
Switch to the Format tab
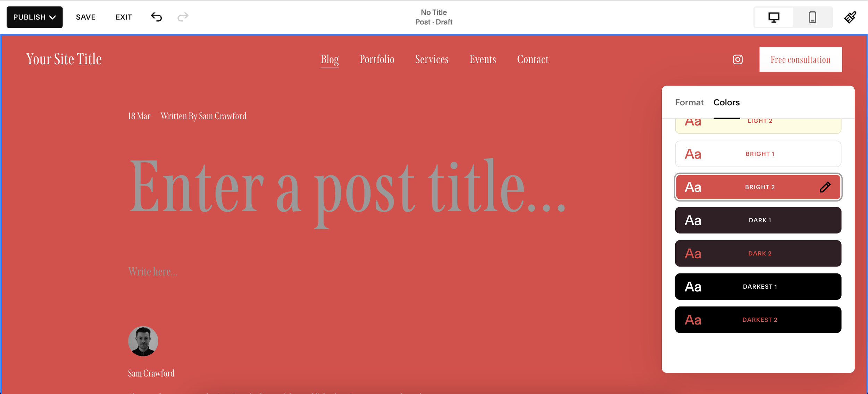click(689, 102)
